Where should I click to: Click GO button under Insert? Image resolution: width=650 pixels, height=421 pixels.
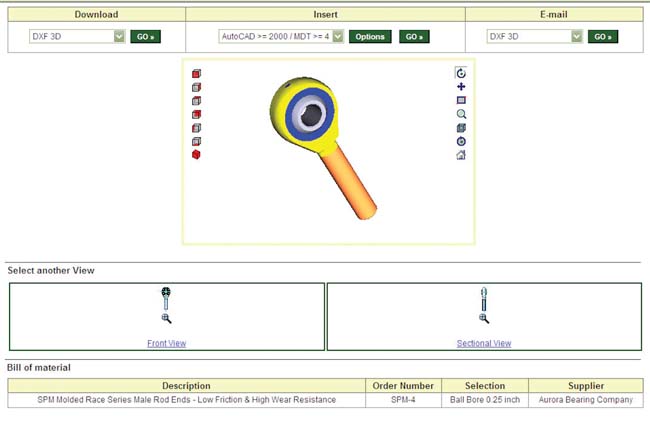click(414, 36)
